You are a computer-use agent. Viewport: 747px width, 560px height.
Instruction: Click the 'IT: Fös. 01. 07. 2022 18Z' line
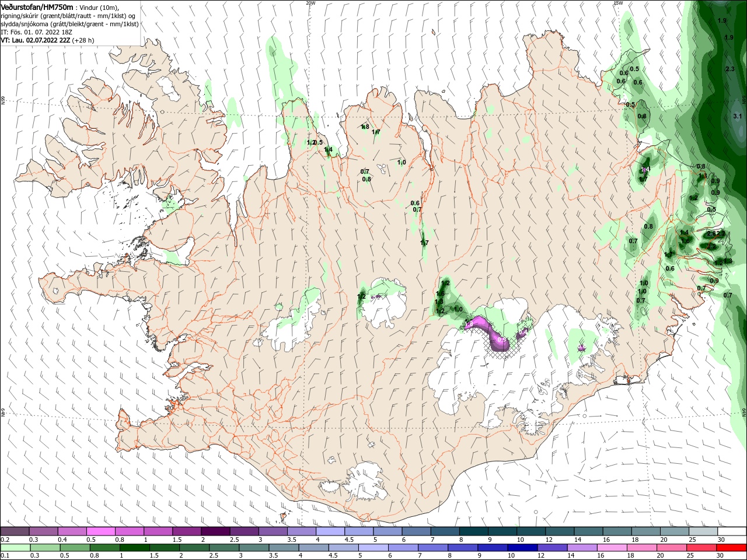pos(37,32)
